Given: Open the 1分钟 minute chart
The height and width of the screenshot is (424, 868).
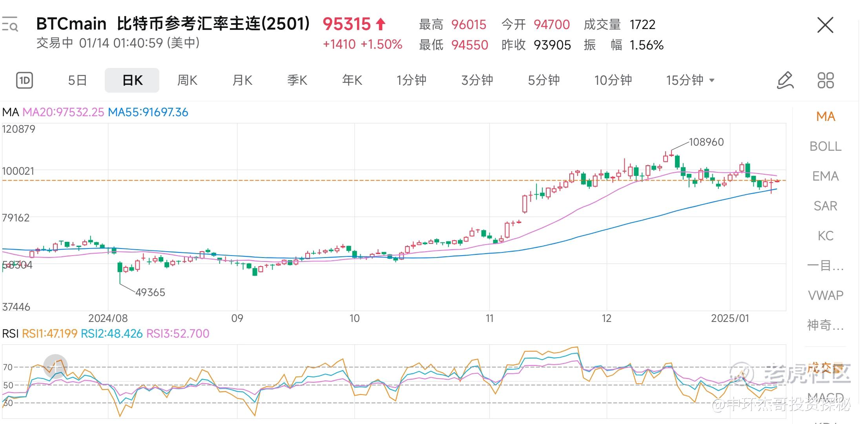Looking at the screenshot, I should pos(411,80).
